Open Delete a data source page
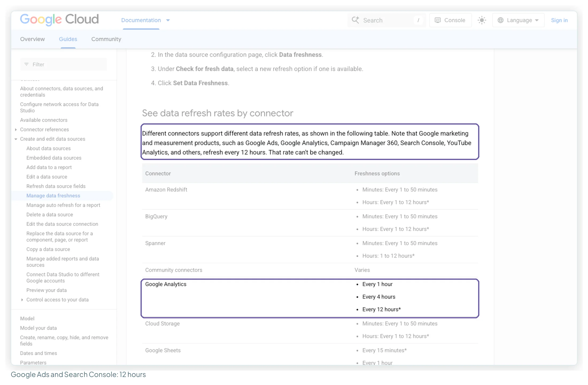Screen dimensions: 588x385 pos(49,215)
